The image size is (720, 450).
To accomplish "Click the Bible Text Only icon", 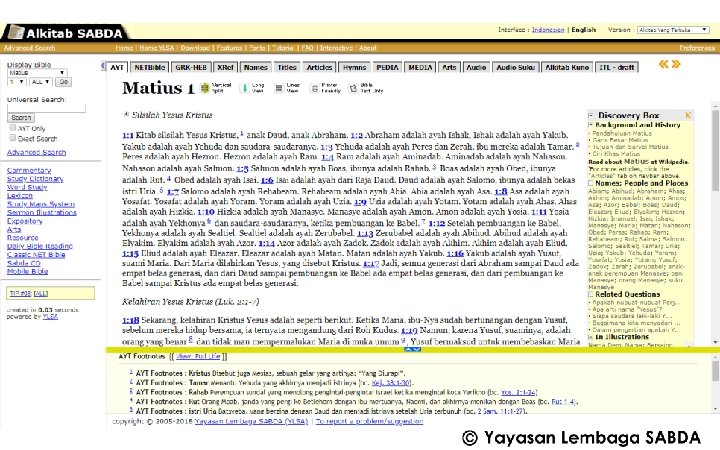I will [353, 88].
